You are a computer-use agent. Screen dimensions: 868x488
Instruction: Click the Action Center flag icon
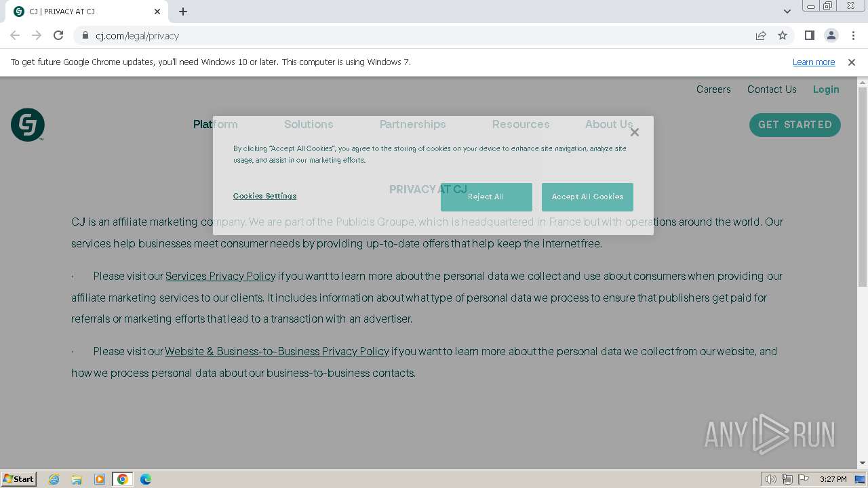coord(804,479)
